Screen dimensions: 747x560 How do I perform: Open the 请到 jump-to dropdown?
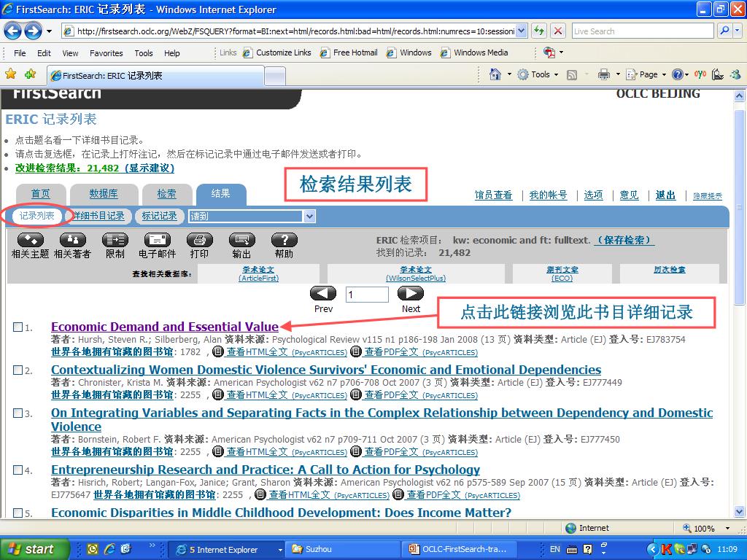(x=309, y=216)
